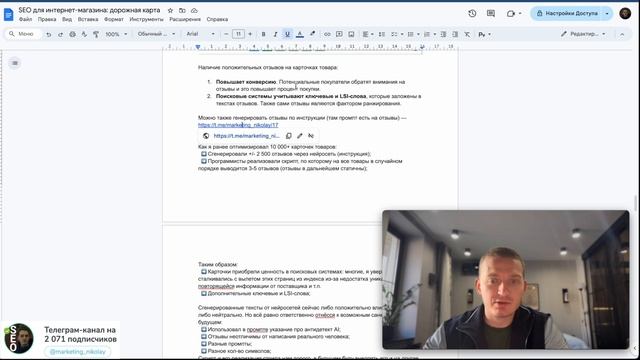Open Google Docs home icon
Image resolution: width=640 pixels, height=360 pixels.
tap(8, 14)
